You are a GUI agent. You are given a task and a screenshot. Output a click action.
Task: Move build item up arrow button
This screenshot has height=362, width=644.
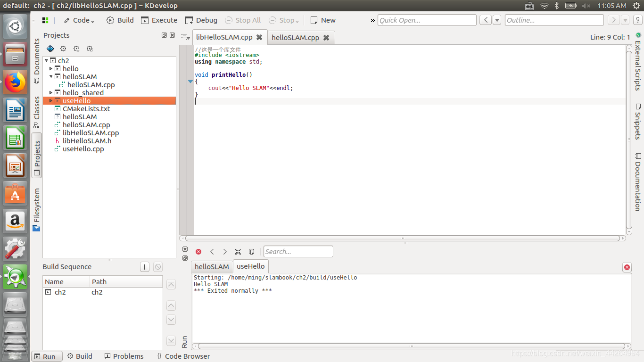point(171,305)
